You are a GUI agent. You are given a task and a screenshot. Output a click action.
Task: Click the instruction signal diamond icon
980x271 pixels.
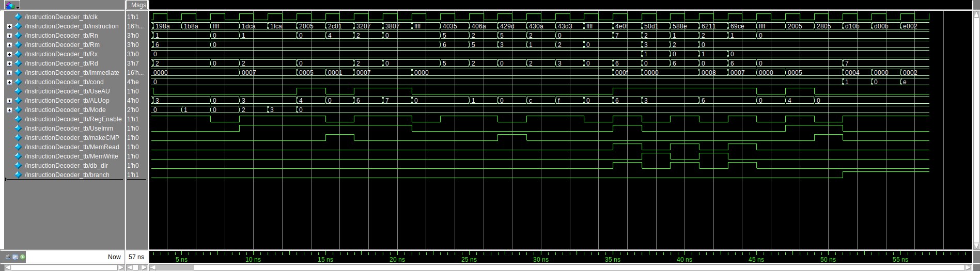click(19, 26)
